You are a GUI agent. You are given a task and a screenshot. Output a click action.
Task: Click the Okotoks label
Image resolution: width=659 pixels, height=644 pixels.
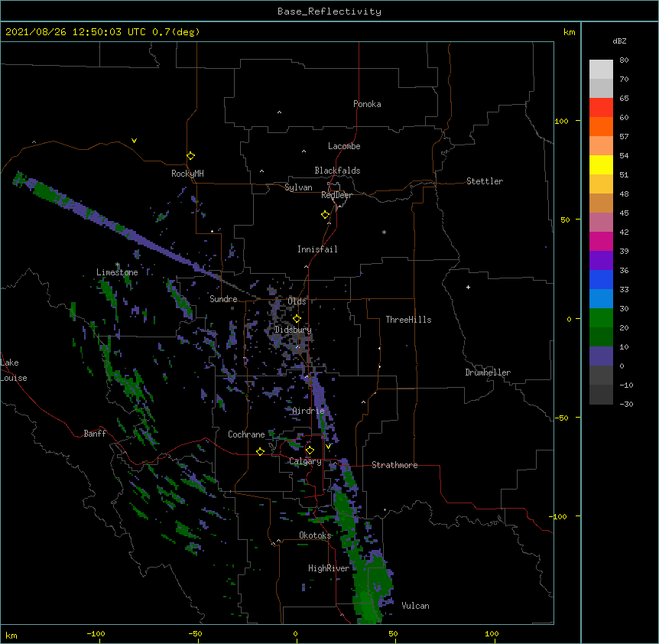[x=315, y=535]
